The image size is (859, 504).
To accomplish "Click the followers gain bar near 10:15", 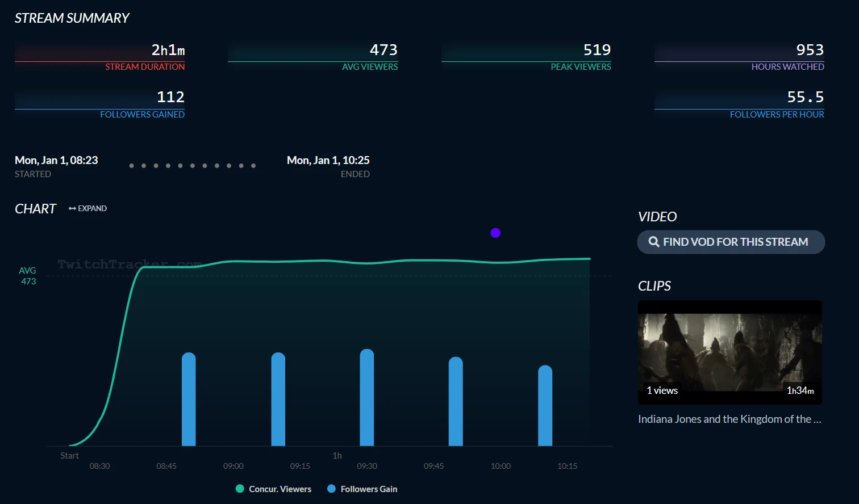I will [x=545, y=405].
